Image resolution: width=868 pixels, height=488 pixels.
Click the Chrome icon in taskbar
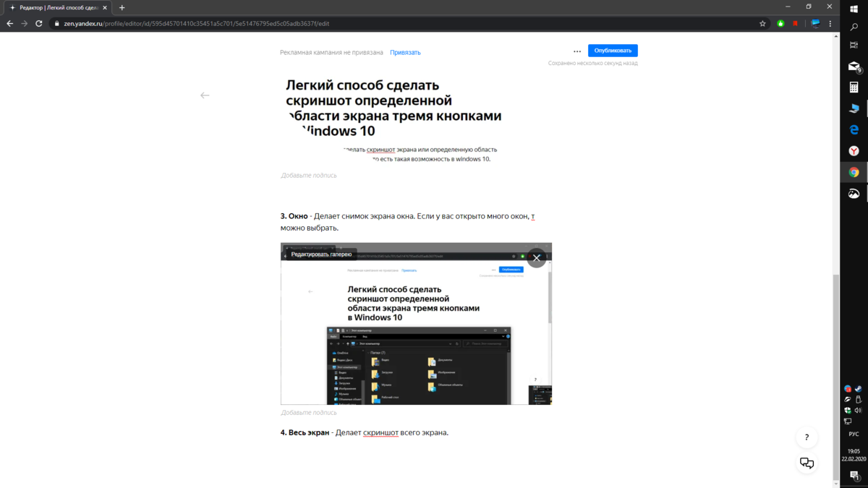point(854,172)
